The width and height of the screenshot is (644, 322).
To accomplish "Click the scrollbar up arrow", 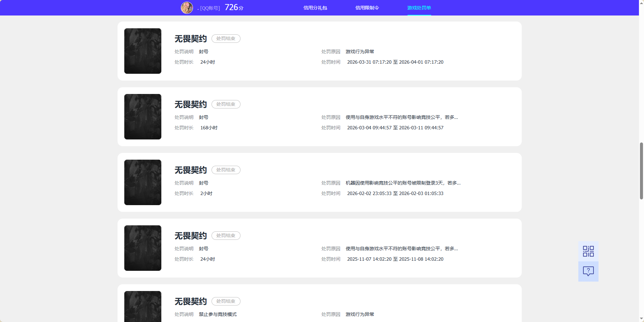I will click(x=641, y=2).
